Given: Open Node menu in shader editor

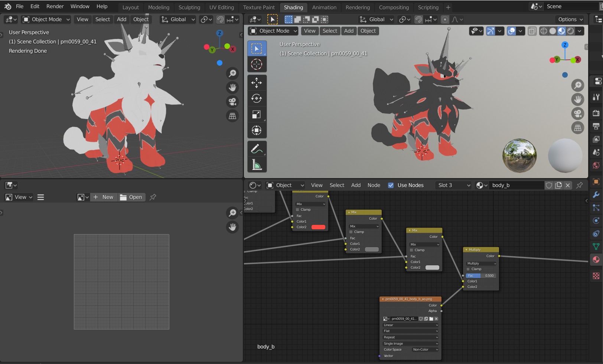Looking at the screenshot, I should pyautogui.click(x=374, y=185).
